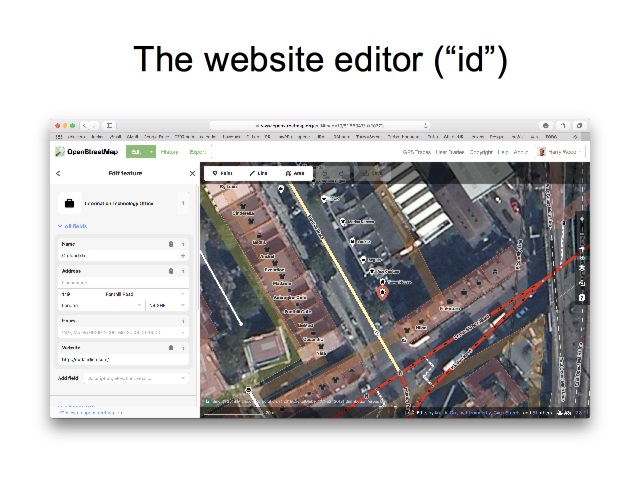Click the Save upload button

coord(373,173)
